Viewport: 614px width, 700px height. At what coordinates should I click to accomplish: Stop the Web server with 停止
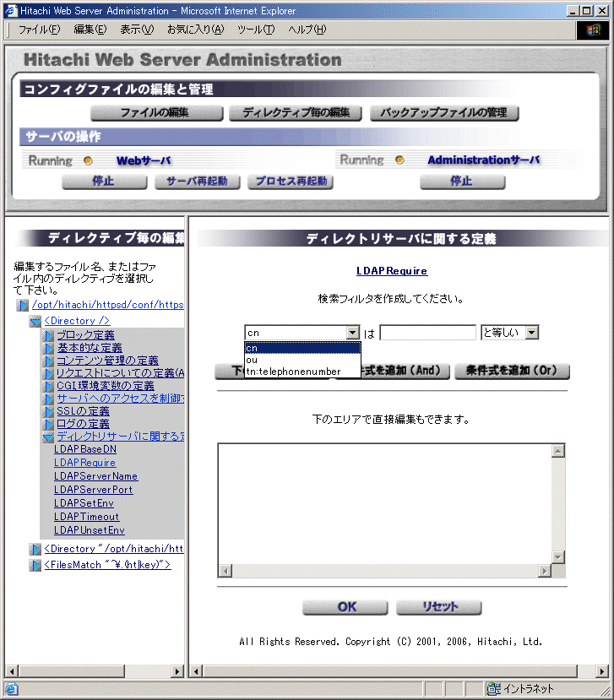pos(104,182)
